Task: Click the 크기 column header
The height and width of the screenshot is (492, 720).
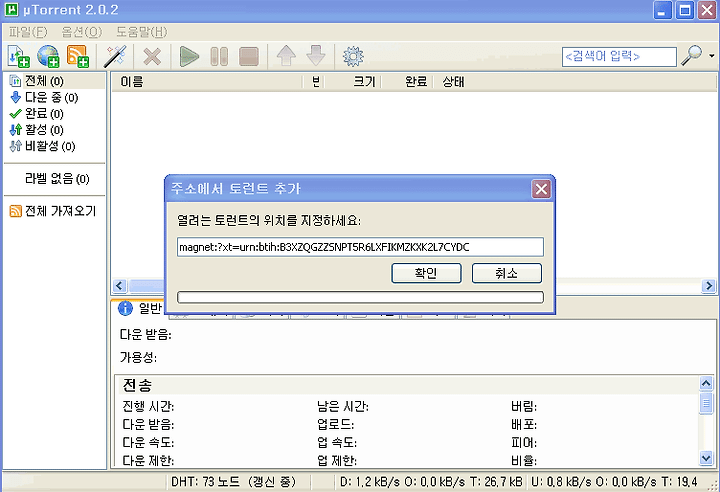Action: click(354, 82)
